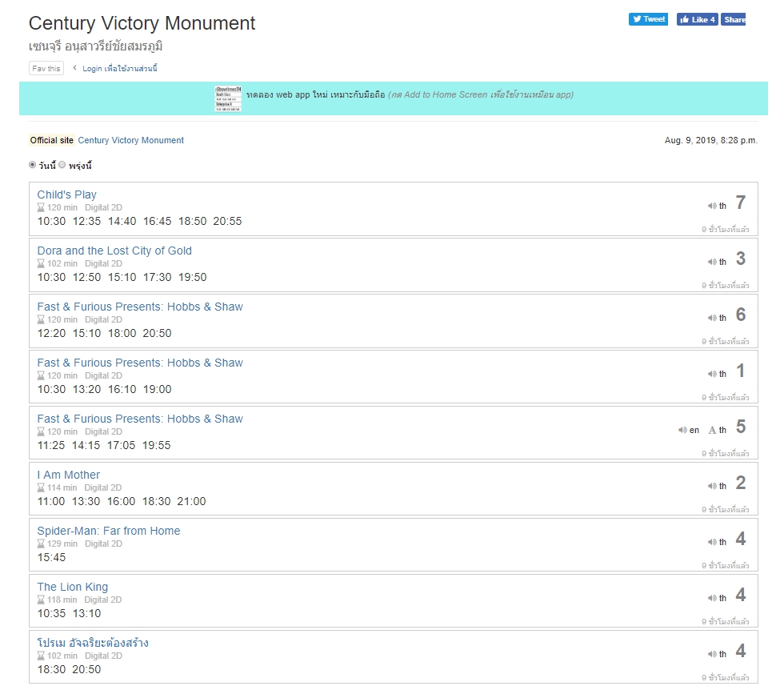This screenshot has height=690, width=784.
Task: Click the Facebook Like button
Action: [x=697, y=19]
